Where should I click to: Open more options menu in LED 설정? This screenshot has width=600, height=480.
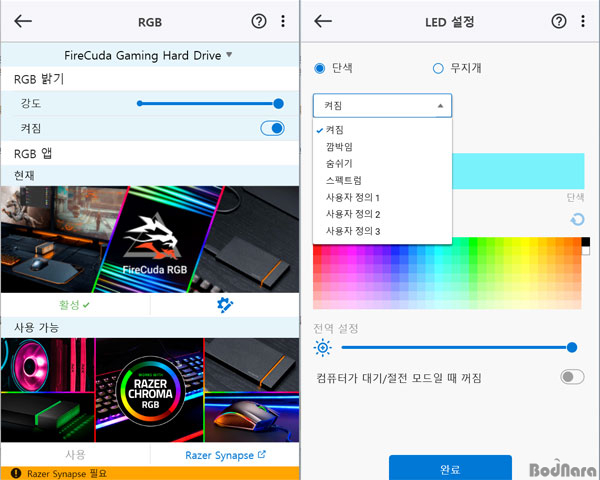point(583,21)
